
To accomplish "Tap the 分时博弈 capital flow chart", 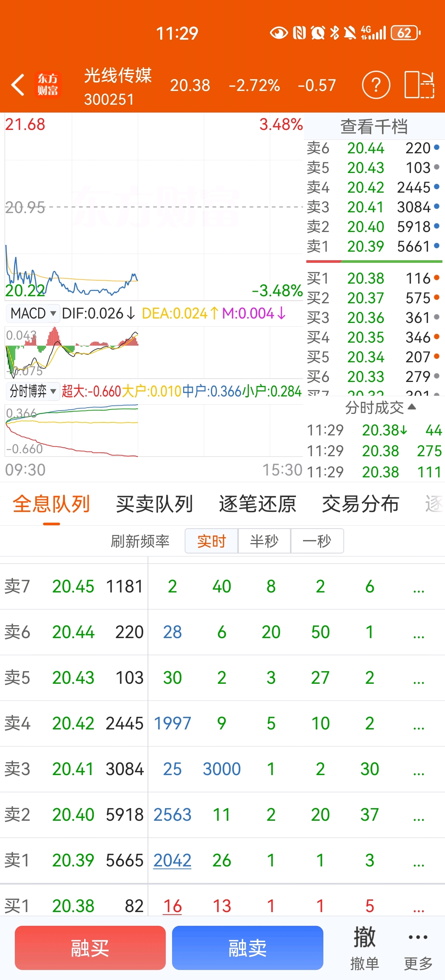I will [154, 430].
